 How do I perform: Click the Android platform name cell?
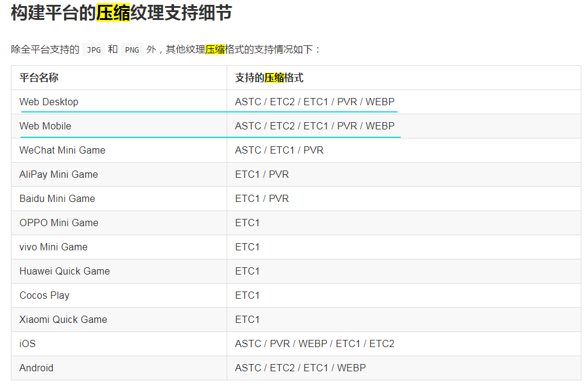(36, 368)
